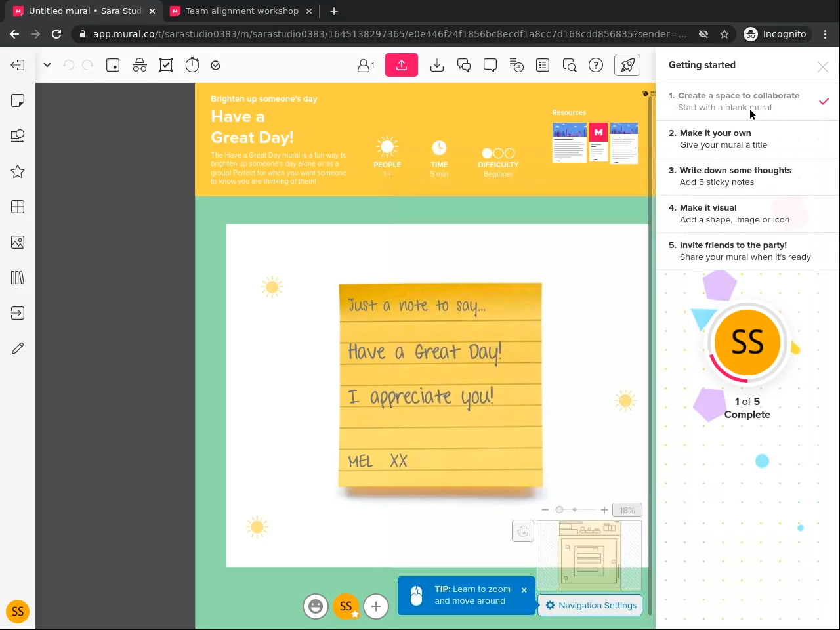Viewport: 840px width, 630px height.
Task: Select the pencil draw tool
Action: (18, 348)
